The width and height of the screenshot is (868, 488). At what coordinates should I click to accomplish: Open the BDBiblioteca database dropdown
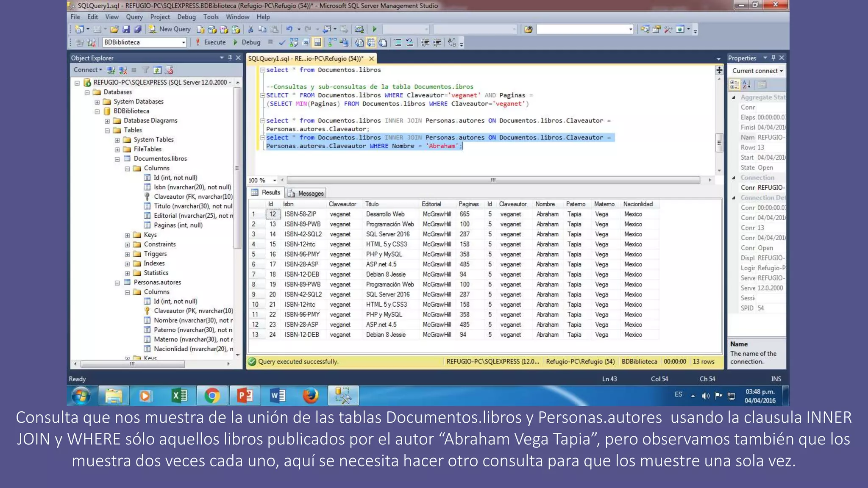coord(184,42)
